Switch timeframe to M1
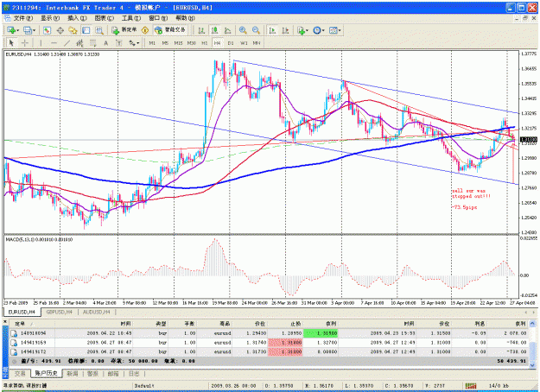 click(x=152, y=43)
